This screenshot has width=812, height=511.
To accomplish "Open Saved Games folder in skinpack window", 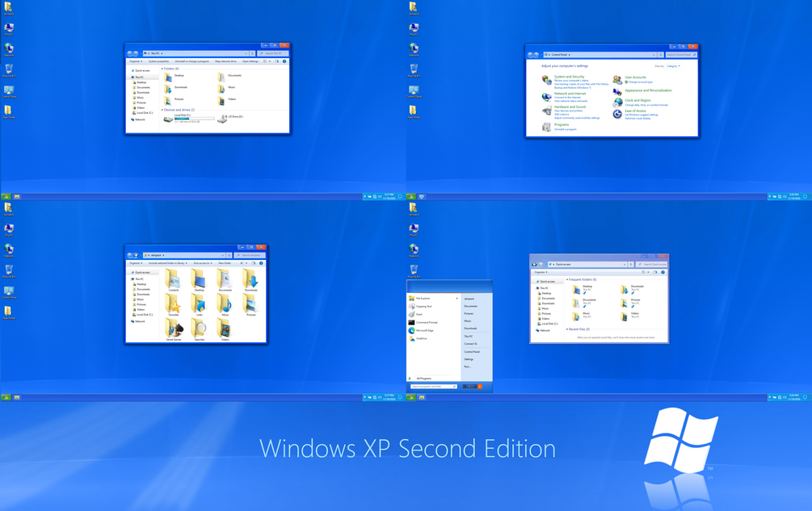I will tap(174, 329).
